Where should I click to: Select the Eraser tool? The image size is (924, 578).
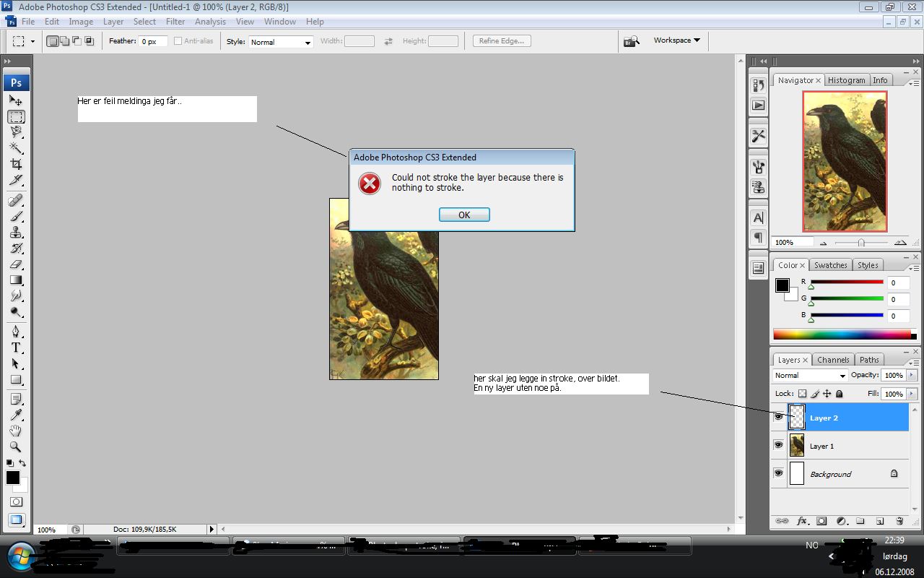click(16, 264)
